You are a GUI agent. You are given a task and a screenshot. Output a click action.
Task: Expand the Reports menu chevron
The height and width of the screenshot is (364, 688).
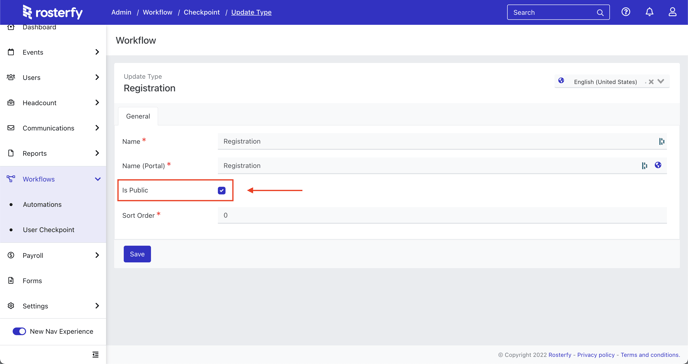click(97, 153)
